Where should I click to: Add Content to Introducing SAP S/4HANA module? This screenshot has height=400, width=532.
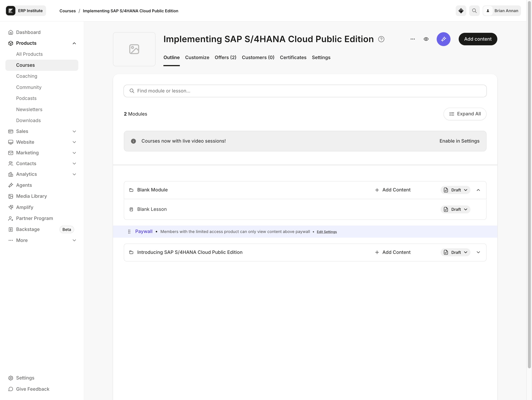click(393, 252)
